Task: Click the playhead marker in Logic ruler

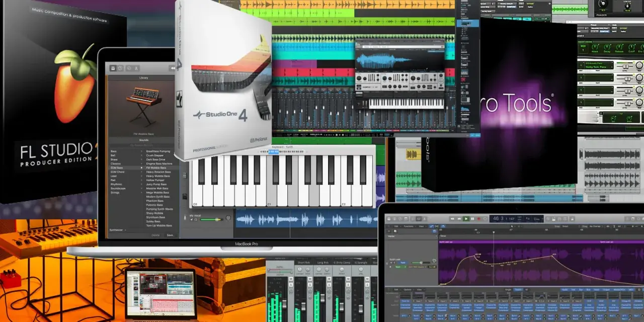Action: pyautogui.click(x=493, y=232)
